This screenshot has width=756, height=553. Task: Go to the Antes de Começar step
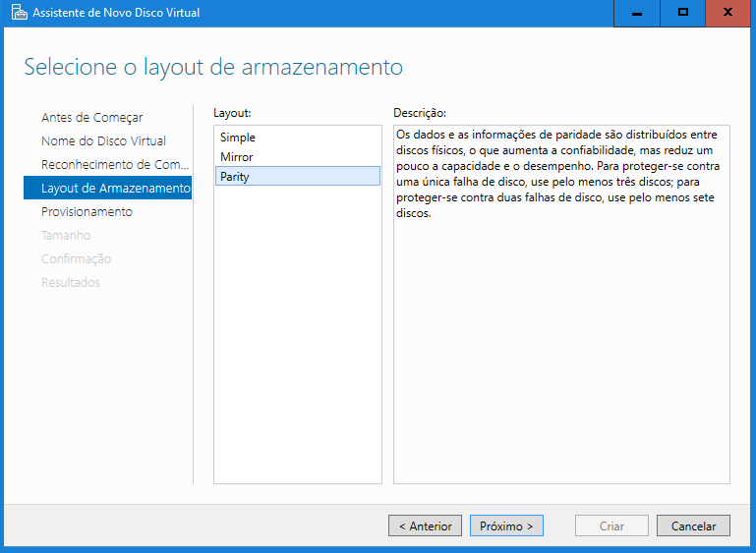[x=91, y=118]
